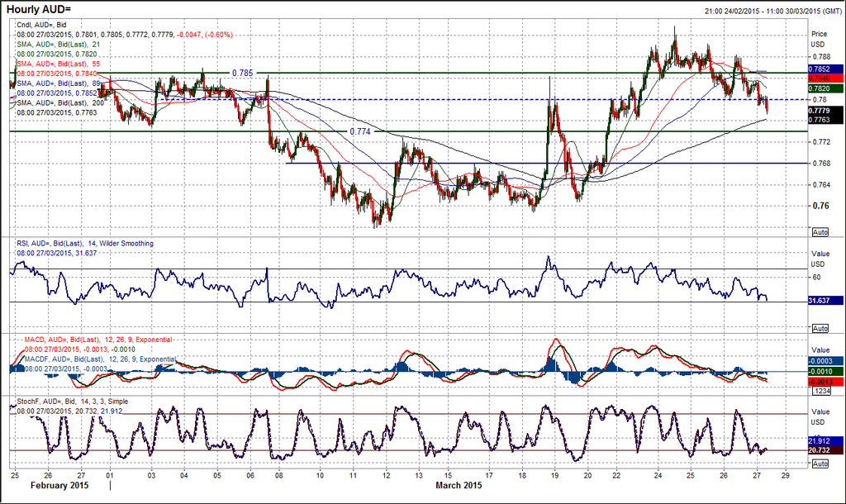Click the black 0.7779 last price tag
The width and height of the screenshot is (846, 504).
pyautogui.click(x=825, y=111)
